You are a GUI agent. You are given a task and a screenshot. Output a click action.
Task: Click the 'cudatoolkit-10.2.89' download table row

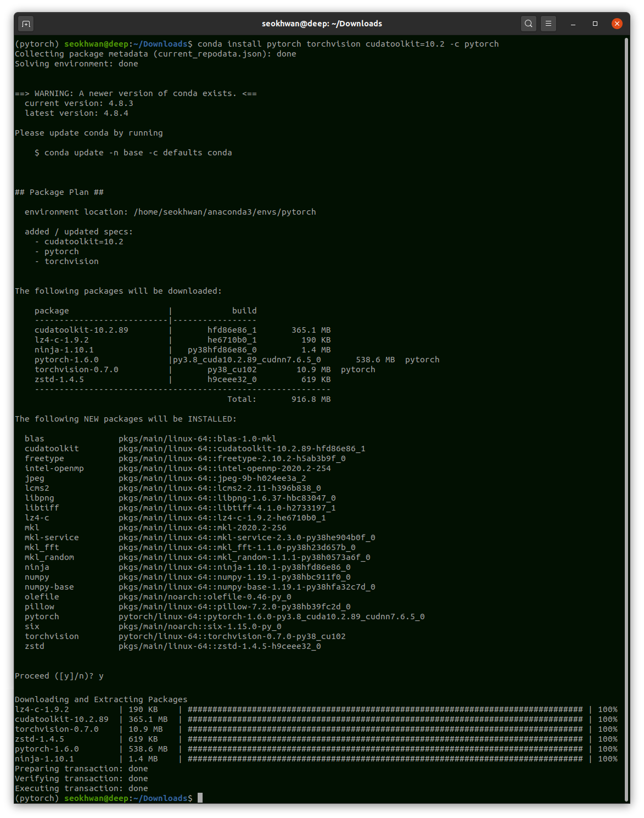[x=182, y=330]
